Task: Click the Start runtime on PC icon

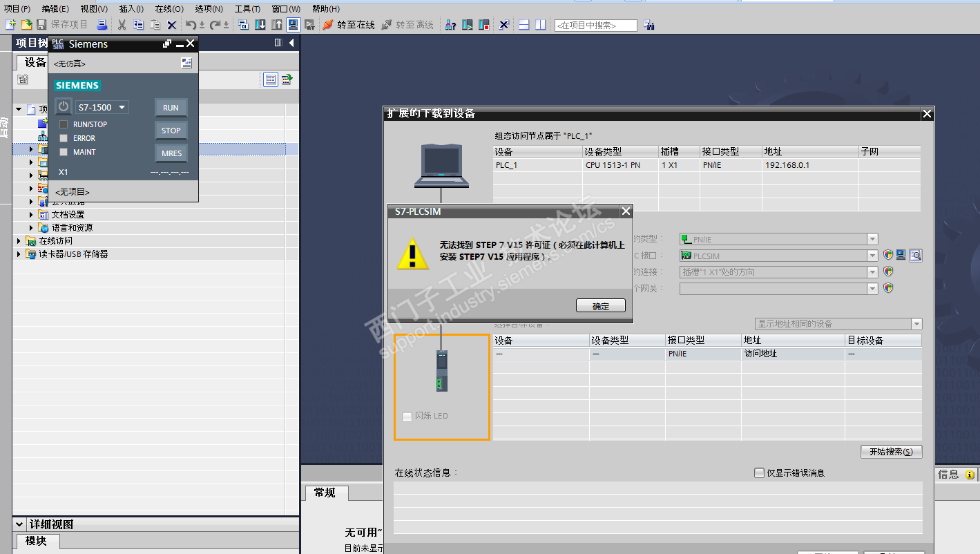Action: point(310,25)
